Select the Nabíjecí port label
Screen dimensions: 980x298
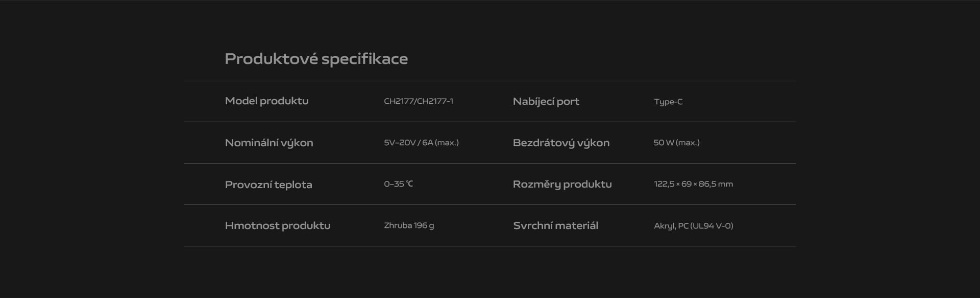click(x=546, y=102)
